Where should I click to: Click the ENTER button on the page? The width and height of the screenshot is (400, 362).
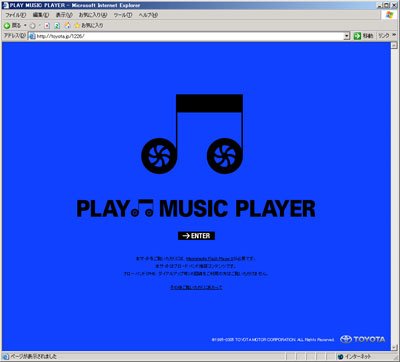pyautogui.click(x=196, y=236)
